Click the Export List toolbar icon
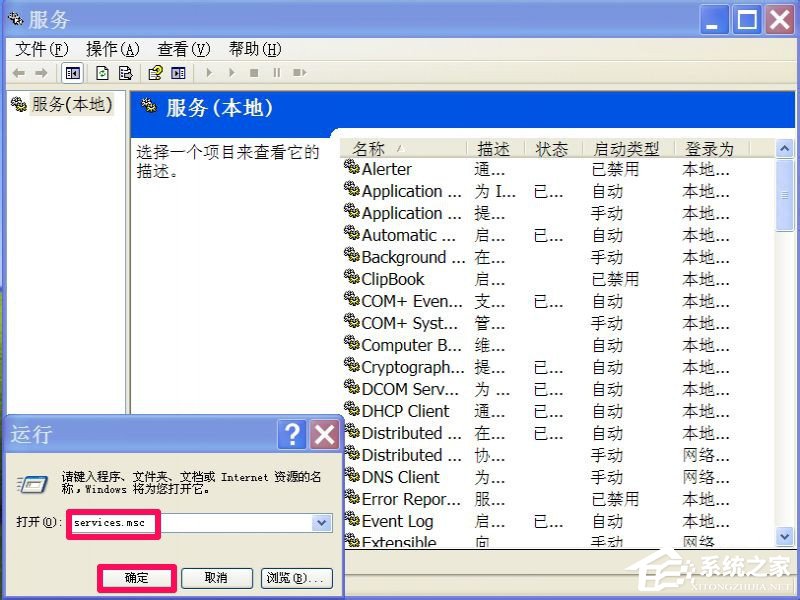This screenshot has width=800, height=600. point(123,72)
